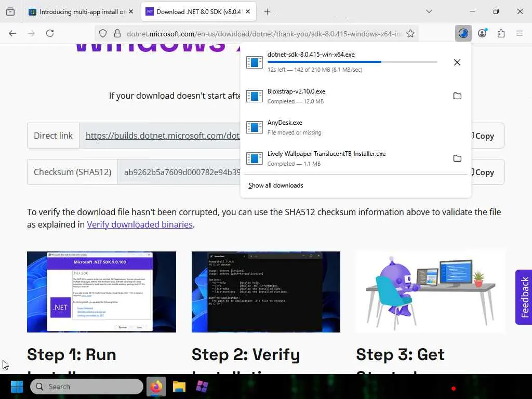Image resolution: width=532 pixels, height=399 pixels.
Task: Open the Bloxstrap-v2.10.0.exe download
Action: pyautogui.click(x=344, y=96)
